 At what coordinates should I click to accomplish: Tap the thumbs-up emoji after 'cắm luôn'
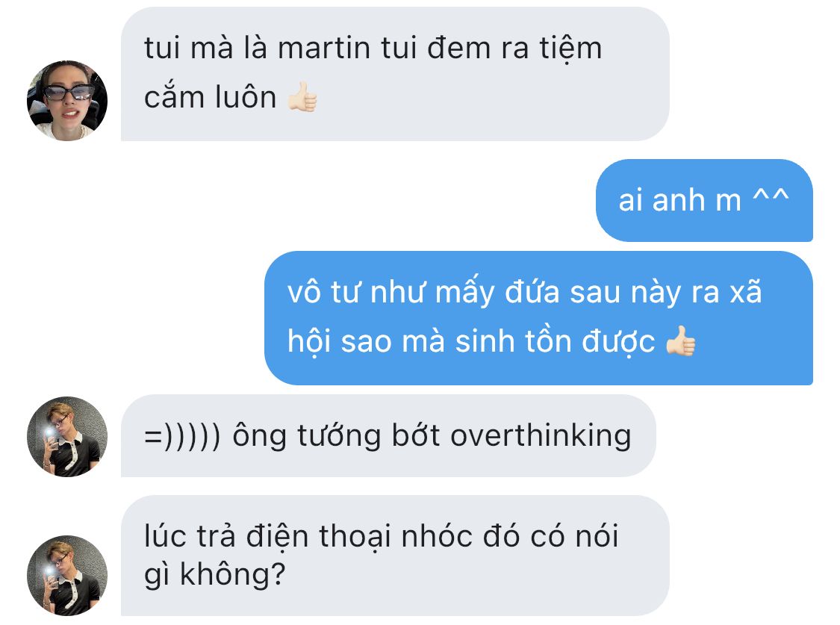tap(302, 97)
